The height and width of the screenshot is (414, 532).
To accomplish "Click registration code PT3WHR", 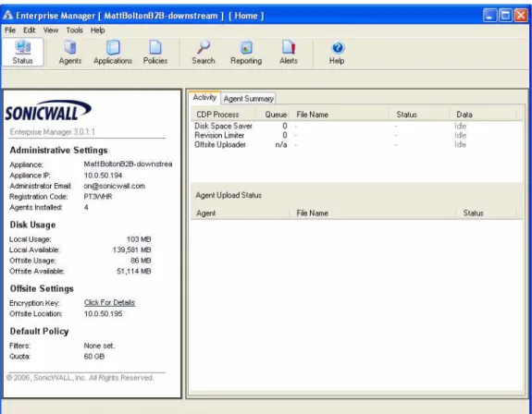I will pyautogui.click(x=98, y=197).
